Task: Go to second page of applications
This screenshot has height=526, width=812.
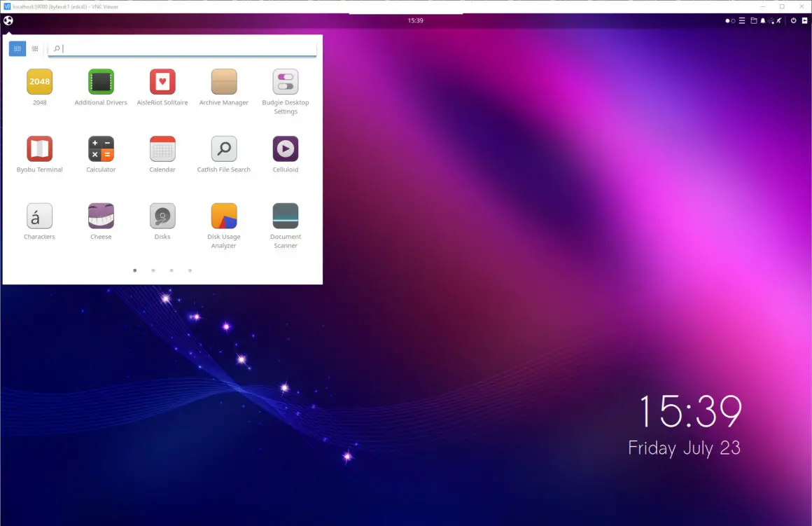Action: pyautogui.click(x=153, y=270)
